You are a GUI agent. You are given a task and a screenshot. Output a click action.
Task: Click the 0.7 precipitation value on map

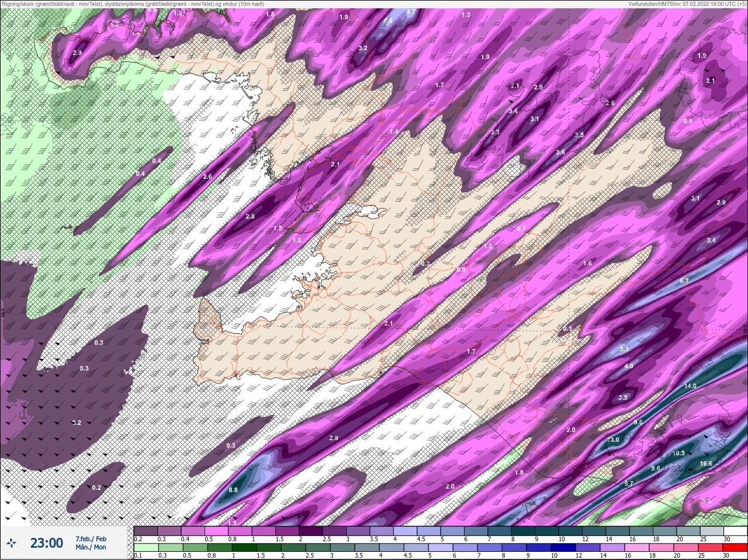click(x=521, y=229)
